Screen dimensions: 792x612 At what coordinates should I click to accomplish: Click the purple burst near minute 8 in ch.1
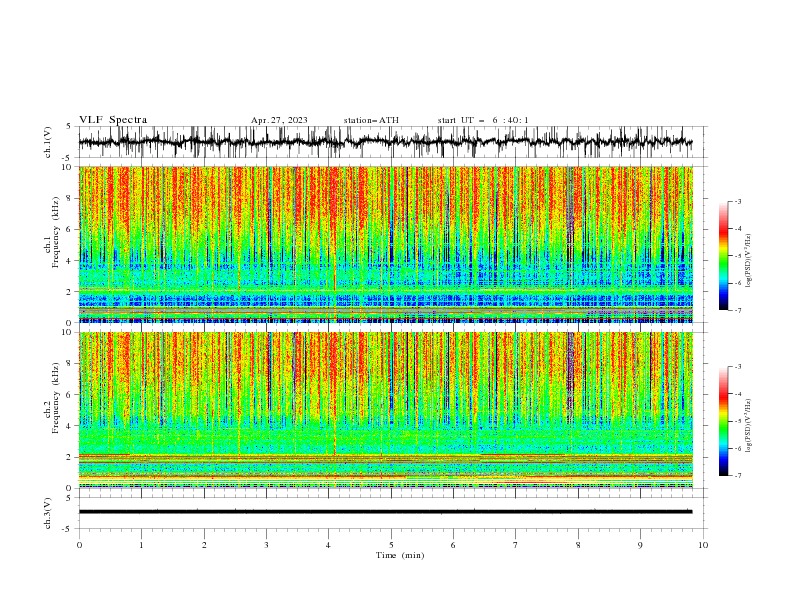(571, 212)
